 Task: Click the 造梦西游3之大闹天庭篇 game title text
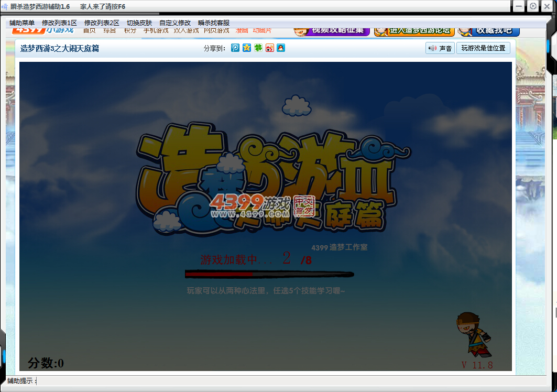pyautogui.click(x=60, y=48)
